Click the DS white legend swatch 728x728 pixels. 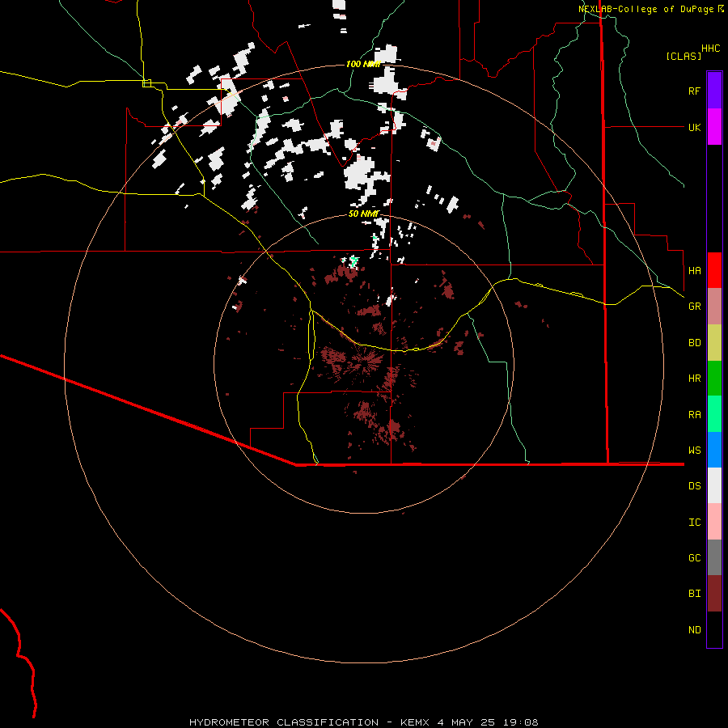point(714,485)
